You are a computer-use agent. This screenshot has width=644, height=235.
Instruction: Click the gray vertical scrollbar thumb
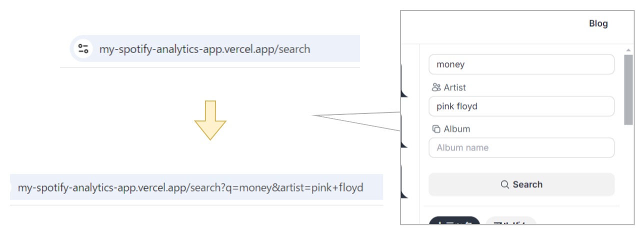coord(628,89)
